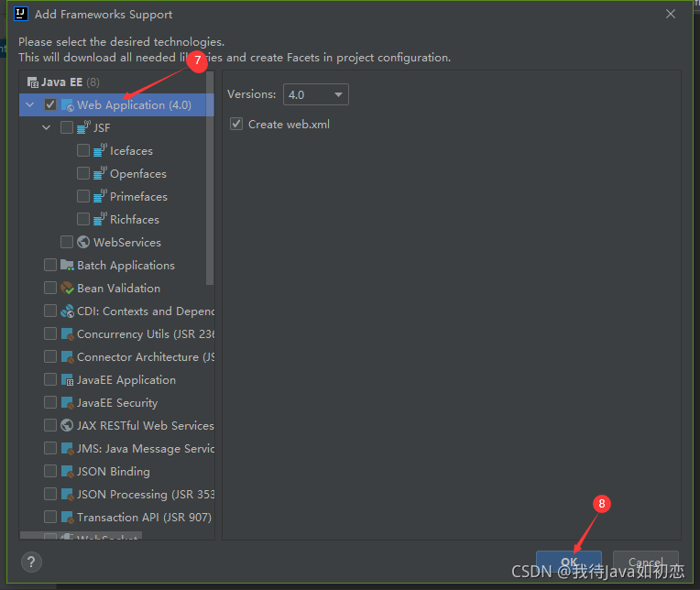Check the JavaEE Application checkbox

click(x=50, y=379)
